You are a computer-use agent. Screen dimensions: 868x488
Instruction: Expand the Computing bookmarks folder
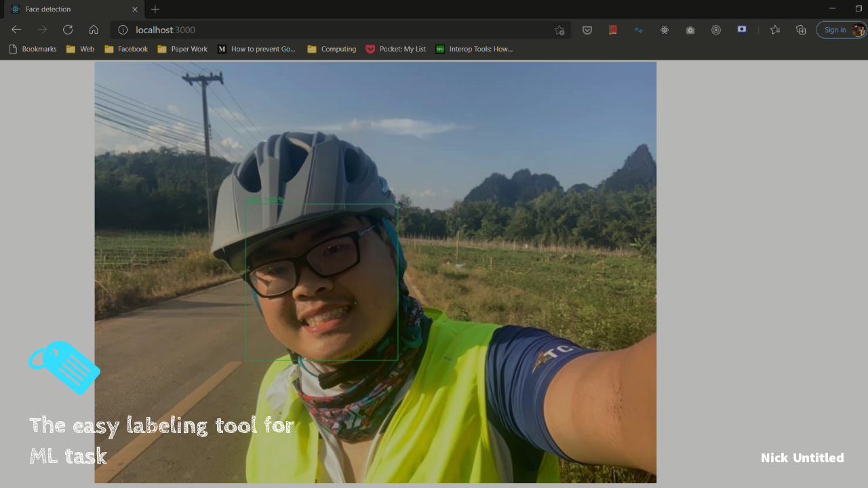coord(332,49)
